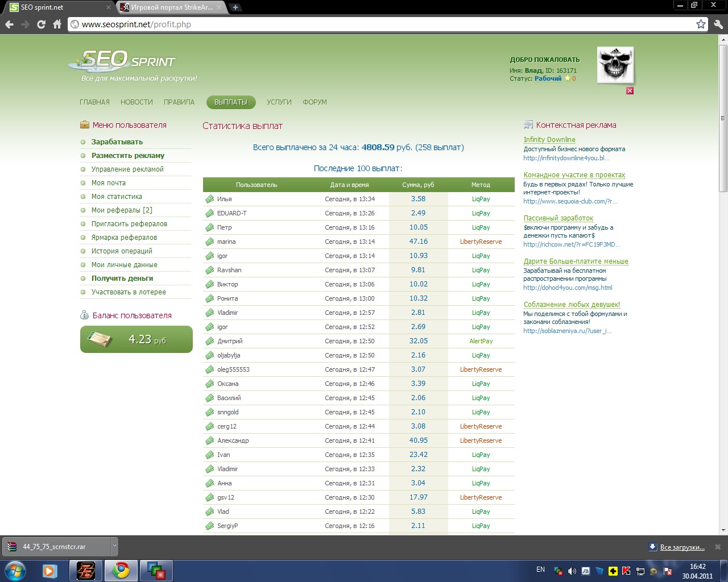Open Мои личные данные link

pos(125,265)
